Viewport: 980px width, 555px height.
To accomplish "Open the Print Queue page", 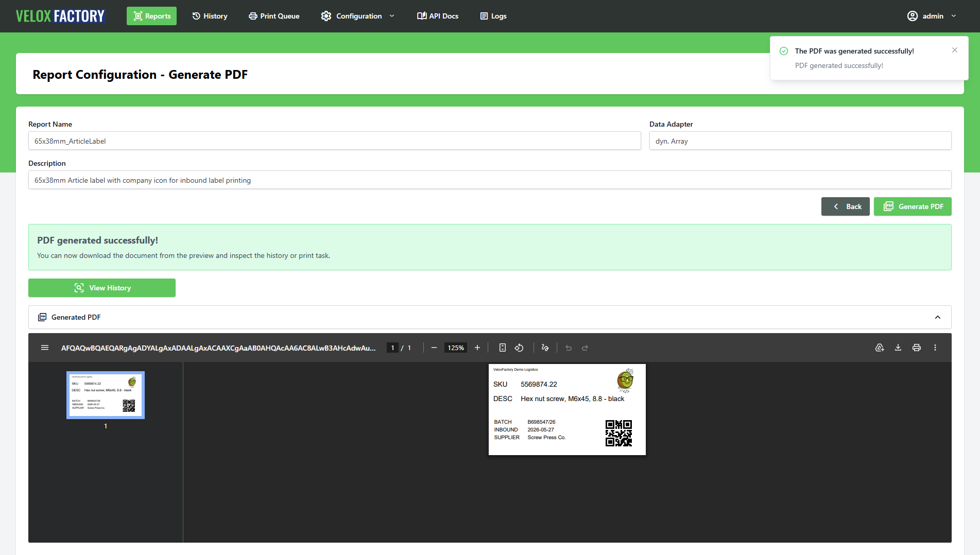I will 274,16.
